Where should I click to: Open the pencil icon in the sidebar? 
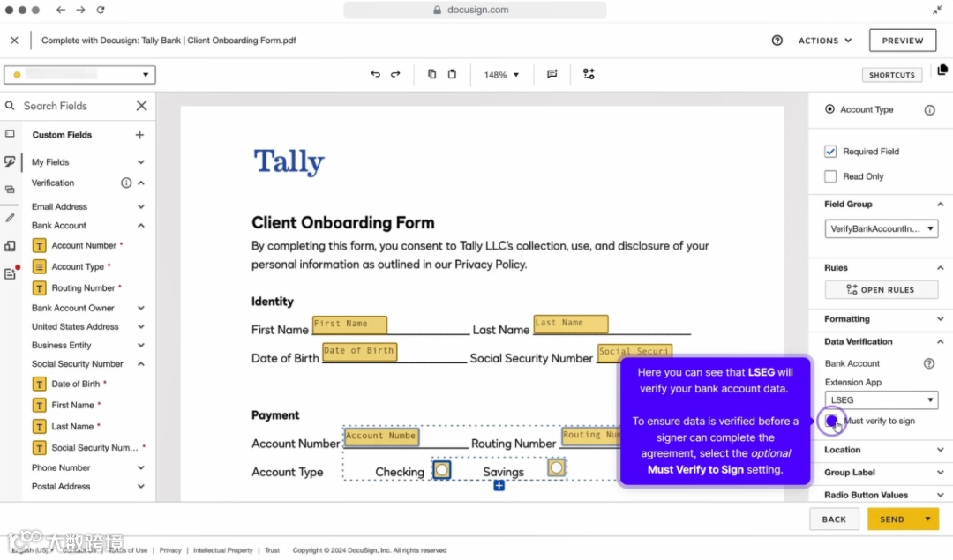pyautogui.click(x=10, y=218)
